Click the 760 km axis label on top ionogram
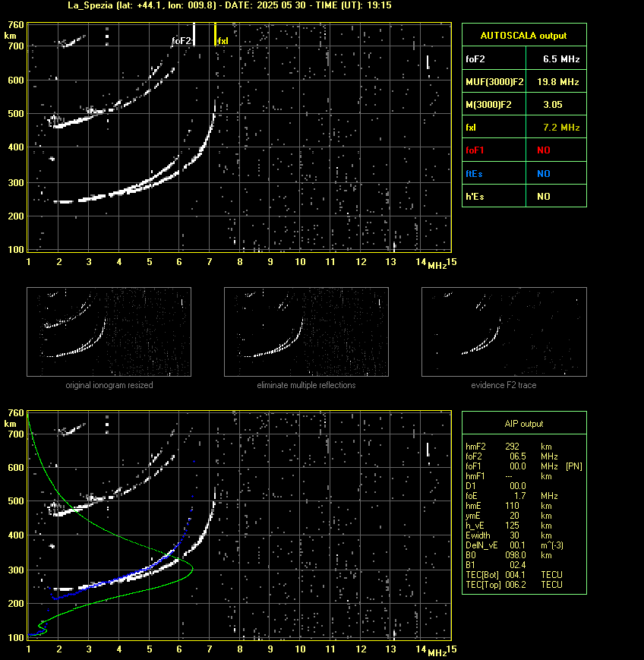Screen dimensions: 644x660 click(16, 25)
